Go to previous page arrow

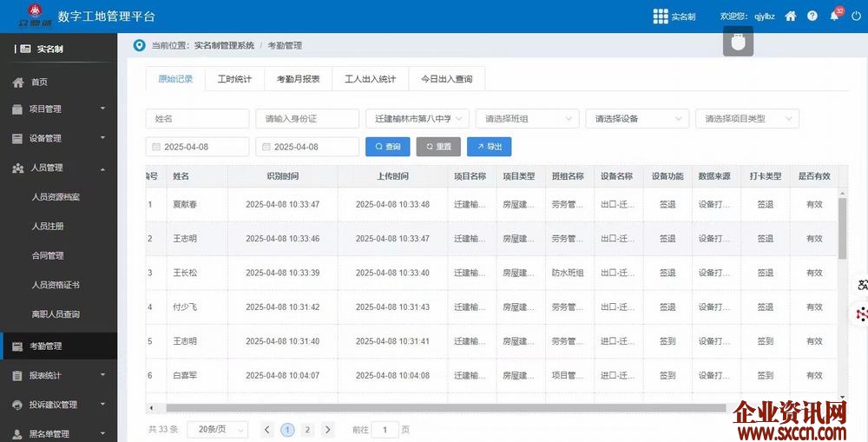click(266, 429)
